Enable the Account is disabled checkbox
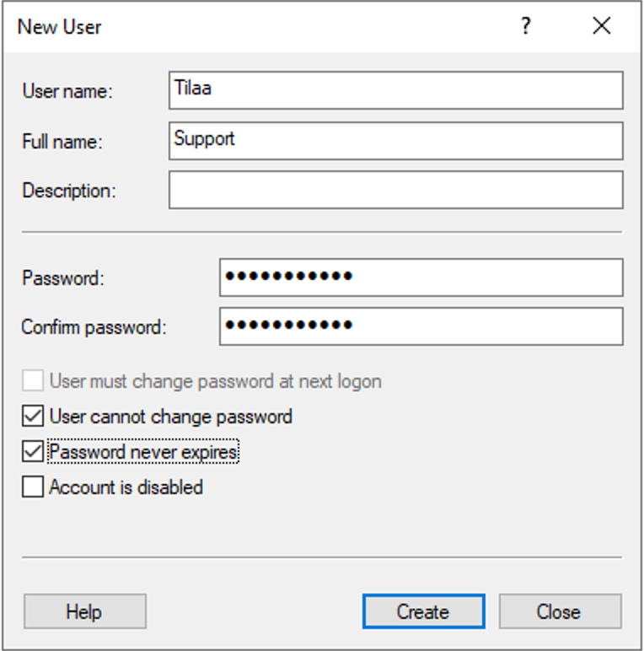Screen dimensions: 644x651 pyautogui.click(x=33, y=487)
